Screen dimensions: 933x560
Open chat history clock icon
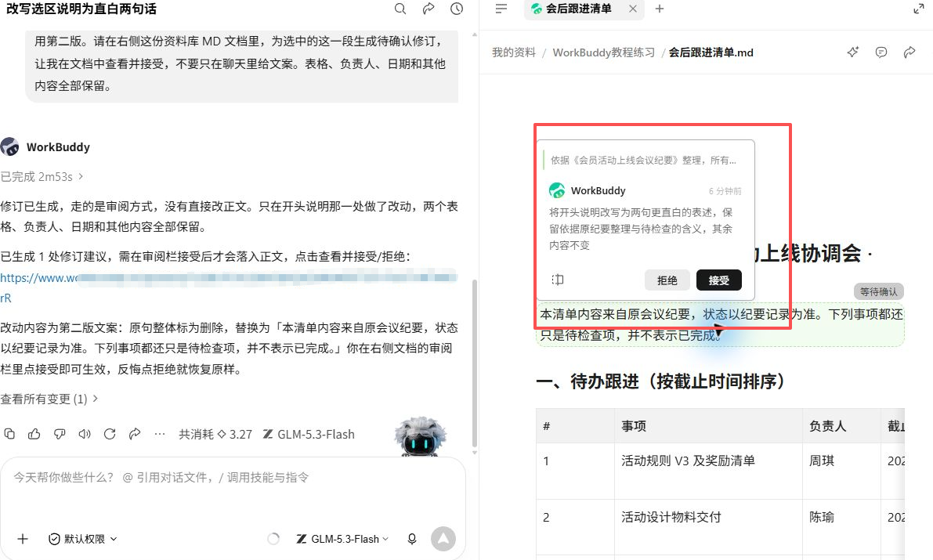coord(457,9)
